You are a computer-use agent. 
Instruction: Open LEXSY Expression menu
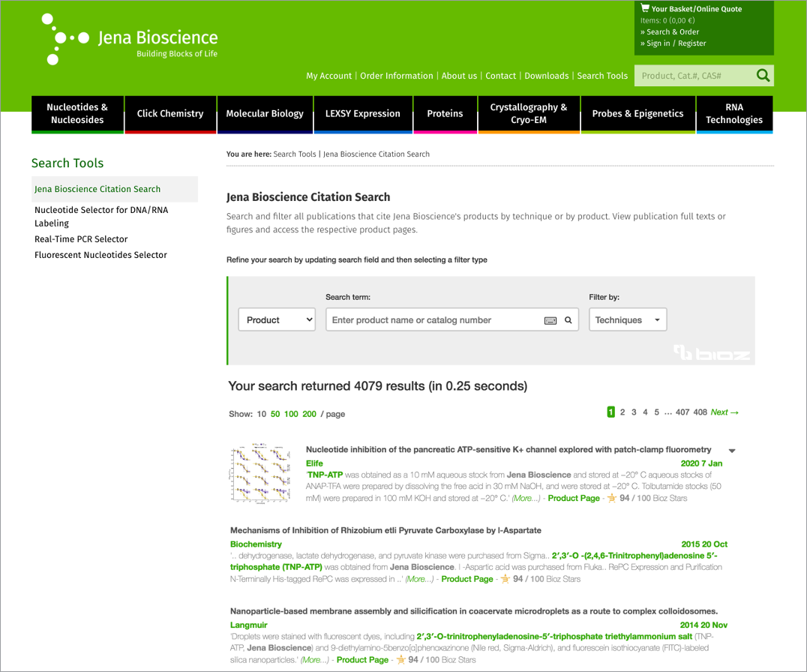[x=363, y=114]
